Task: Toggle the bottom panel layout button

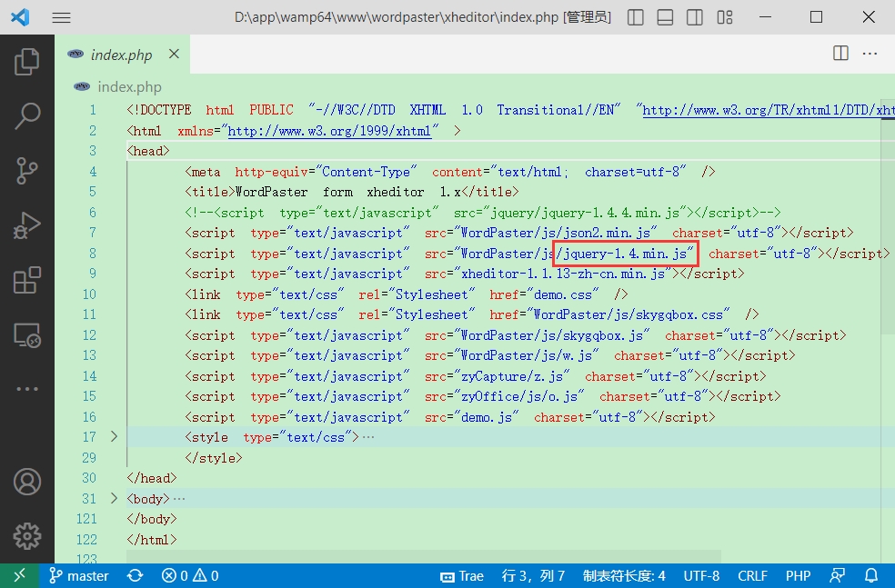Action: click(665, 17)
